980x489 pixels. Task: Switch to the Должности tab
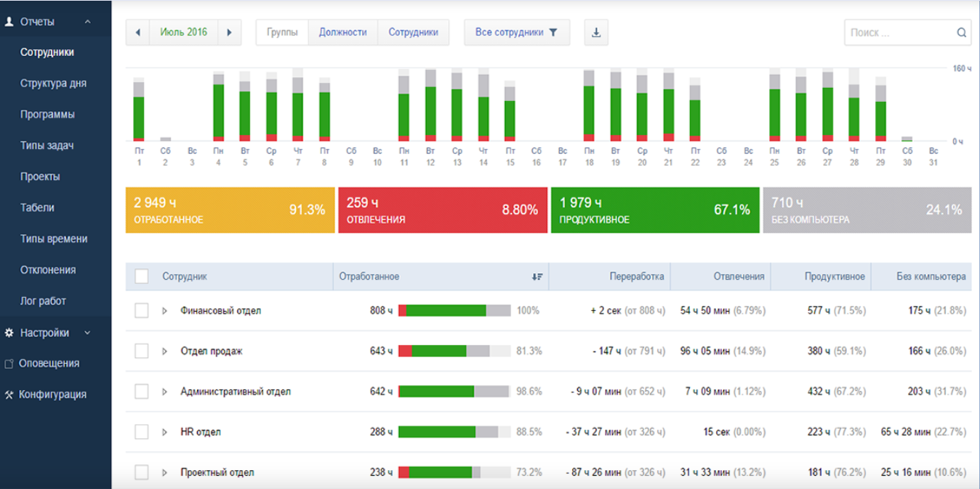click(342, 33)
